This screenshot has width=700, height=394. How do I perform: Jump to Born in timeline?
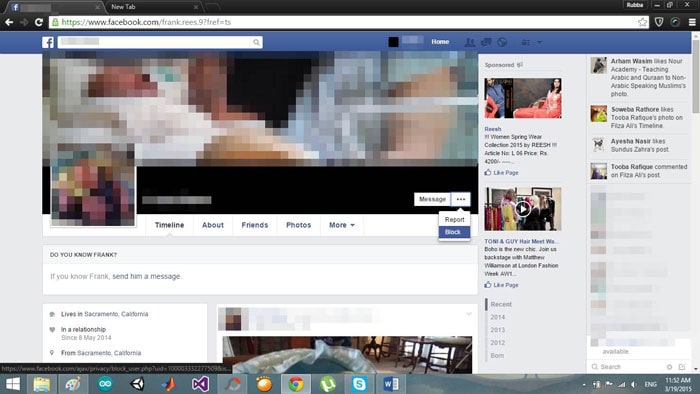pos(497,356)
